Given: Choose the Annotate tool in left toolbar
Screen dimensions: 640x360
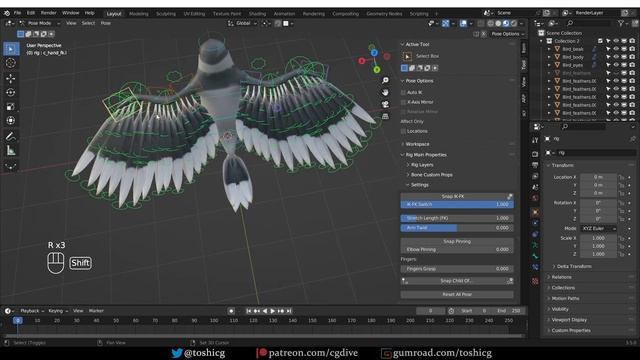Looking at the screenshot, I should 11,136.
